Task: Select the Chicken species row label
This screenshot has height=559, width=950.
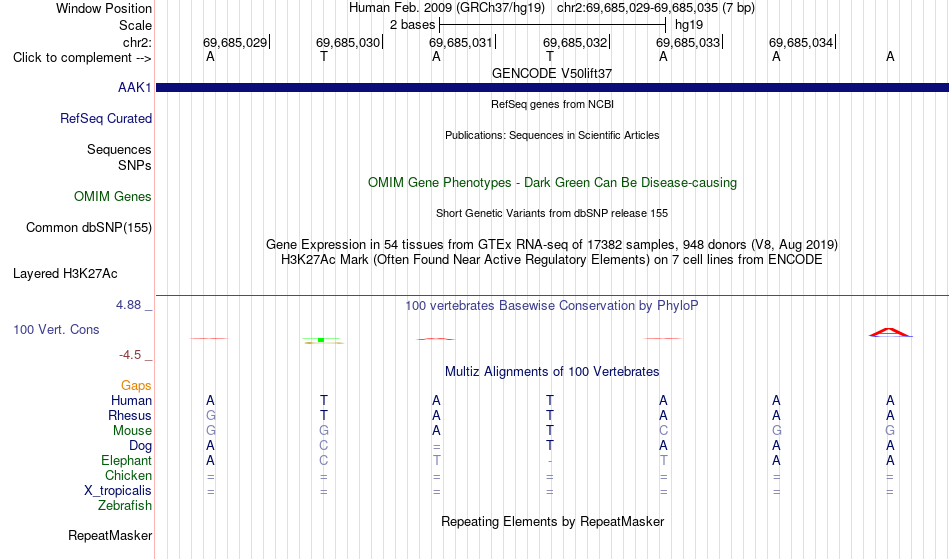Action: [x=128, y=476]
